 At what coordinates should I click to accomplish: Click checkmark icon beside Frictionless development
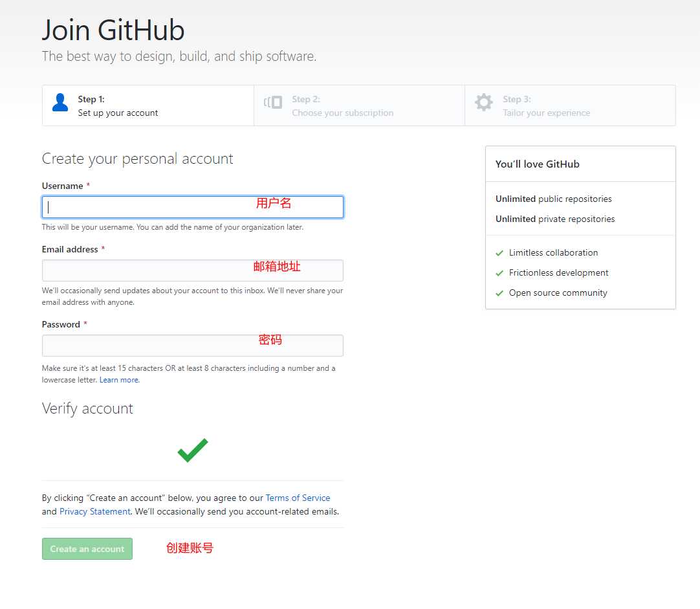[x=499, y=273]
